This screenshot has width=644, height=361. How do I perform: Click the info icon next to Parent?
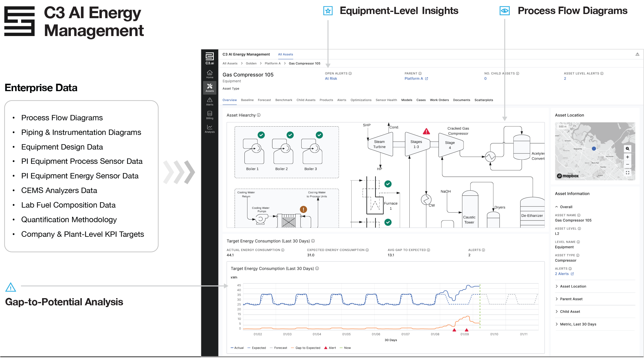click(x=420, y=73)
